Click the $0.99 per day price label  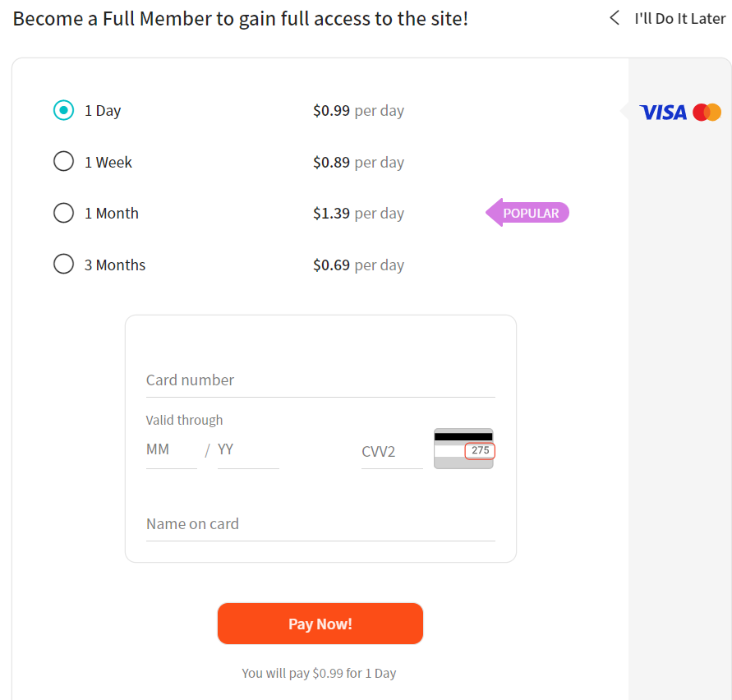coord(358,110)
